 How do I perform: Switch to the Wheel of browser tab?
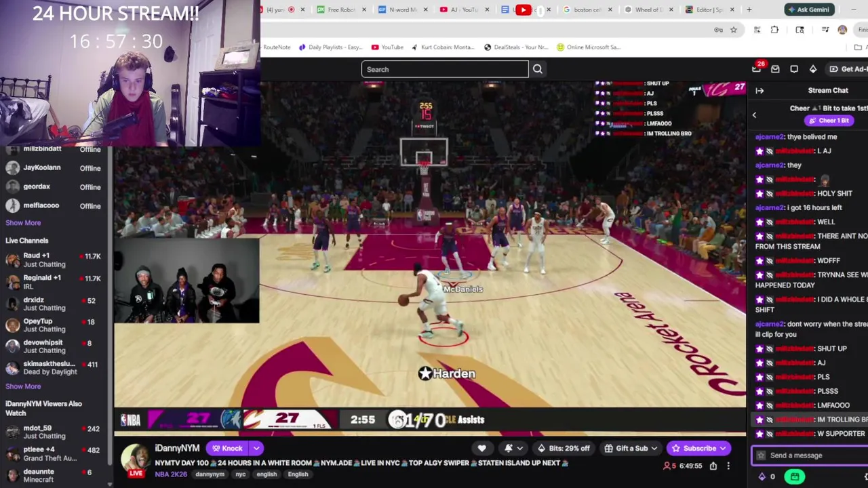pyautogui.click(x=648, y=9)
